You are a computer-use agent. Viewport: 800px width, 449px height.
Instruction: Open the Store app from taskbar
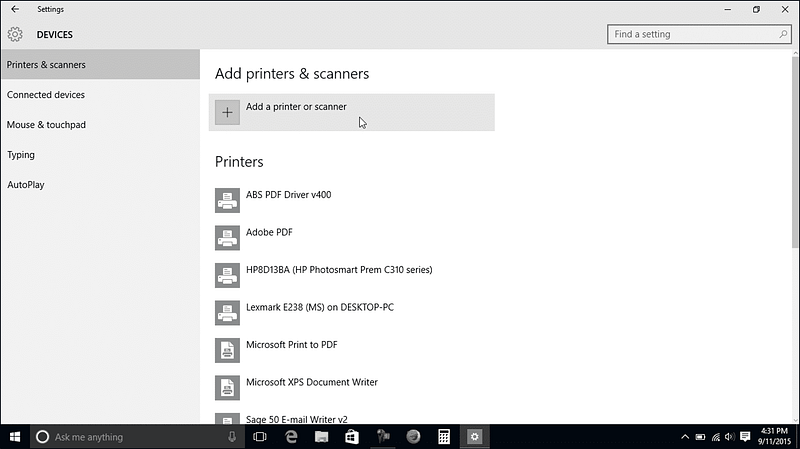(352, 437)
